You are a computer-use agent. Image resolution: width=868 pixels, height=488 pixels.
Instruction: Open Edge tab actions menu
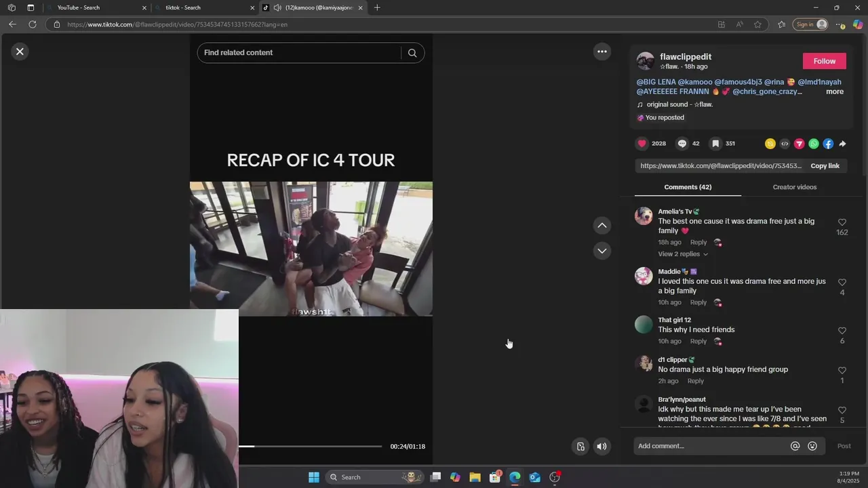click(31, 7)
